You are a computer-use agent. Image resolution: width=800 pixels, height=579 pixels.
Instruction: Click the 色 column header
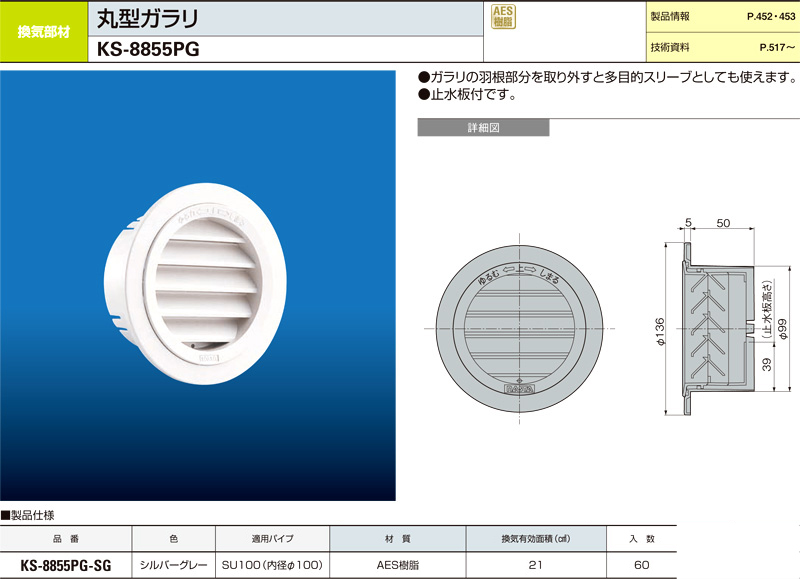173,539
